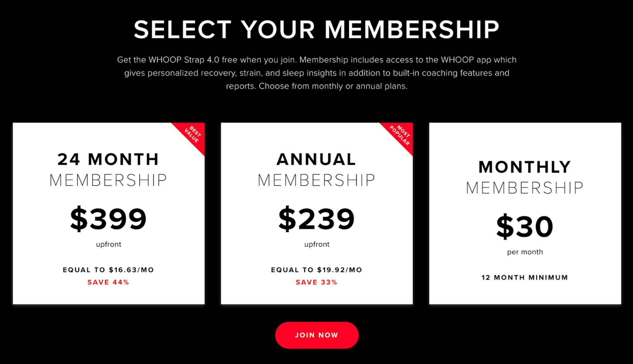
Task: Click the word MEMBERSHIP in the monthly card
Action: [525, 188]
